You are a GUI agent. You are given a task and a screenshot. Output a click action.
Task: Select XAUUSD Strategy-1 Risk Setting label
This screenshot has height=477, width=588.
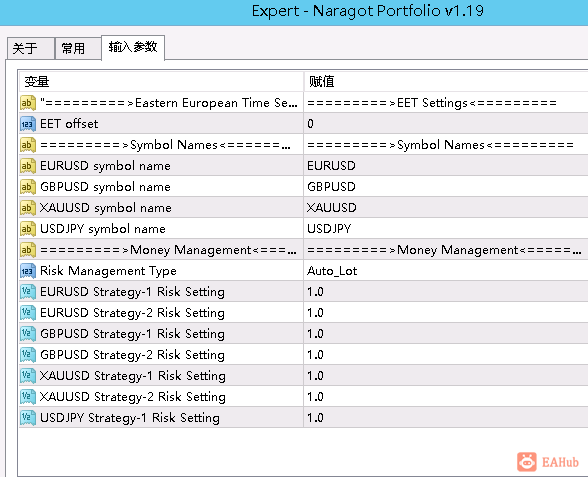click(x=133, y=376)
